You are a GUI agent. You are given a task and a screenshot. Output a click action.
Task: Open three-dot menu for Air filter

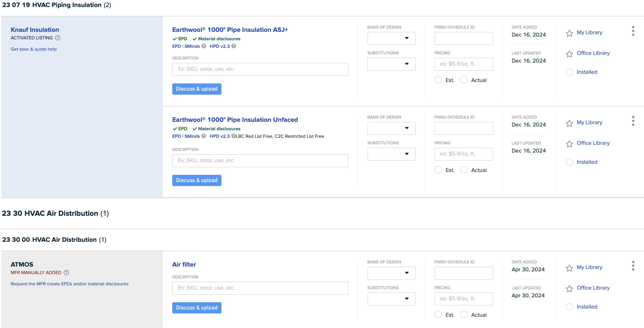pos(633,265)
